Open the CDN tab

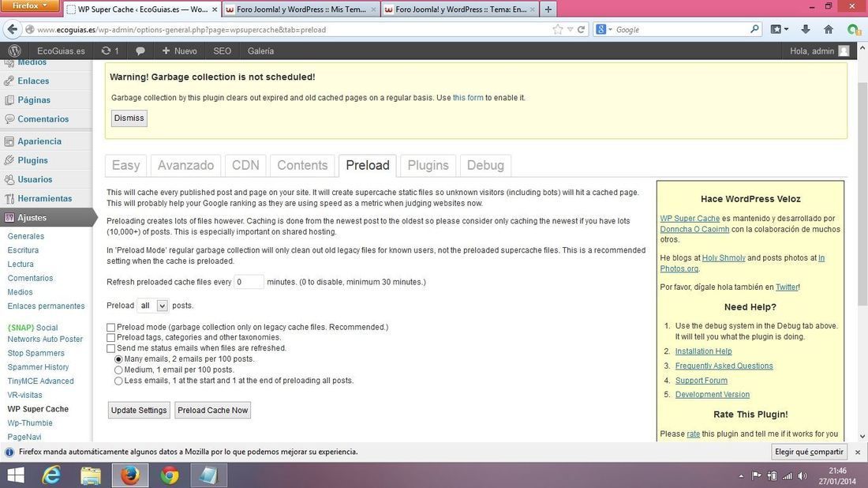245,165
